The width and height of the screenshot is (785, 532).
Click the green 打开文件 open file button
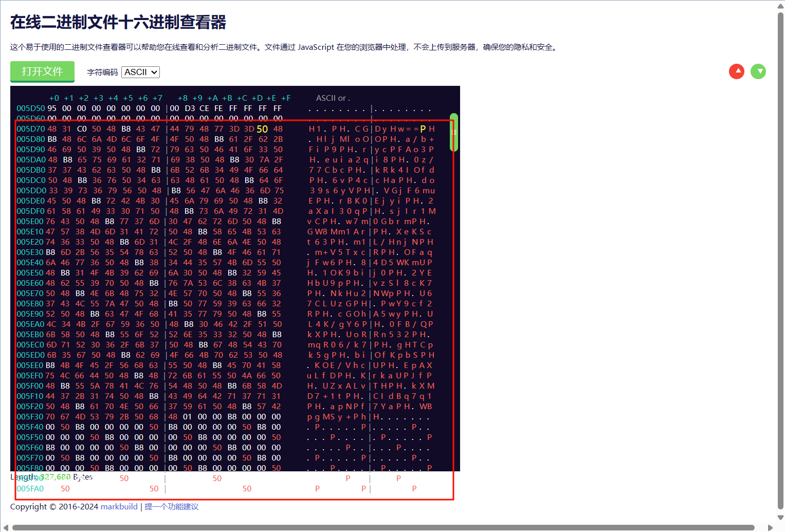(42, 71)
